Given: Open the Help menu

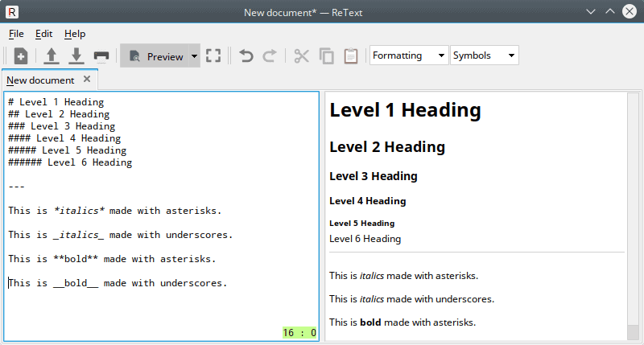Looking at the screenshot, I should (75, 34).
